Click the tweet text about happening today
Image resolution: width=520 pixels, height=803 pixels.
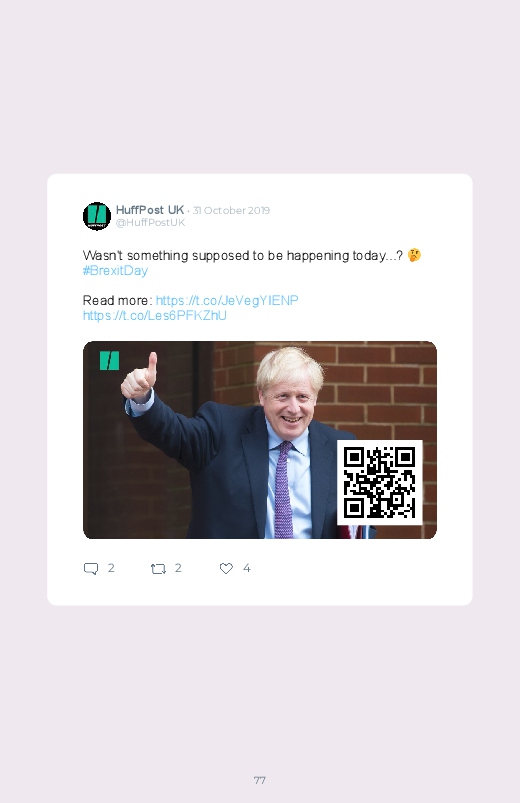tap(243, 255)
